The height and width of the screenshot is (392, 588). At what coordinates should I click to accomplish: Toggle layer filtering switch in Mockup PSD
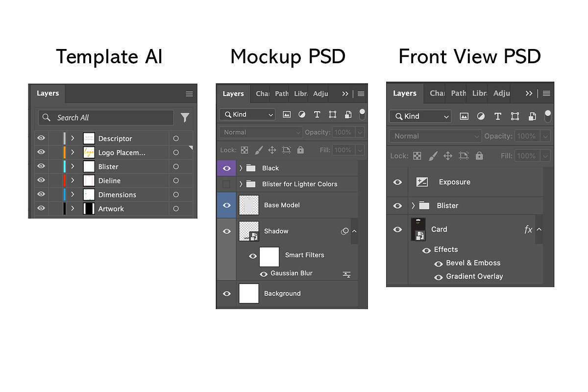click(x=362, y=115)
